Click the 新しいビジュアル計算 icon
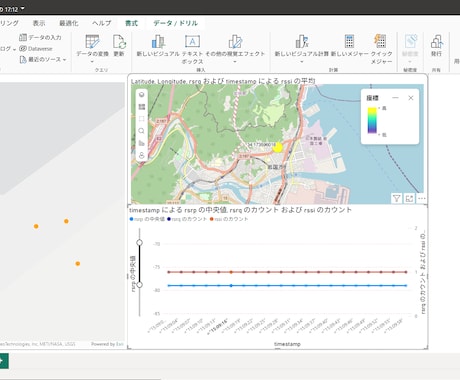Image resolution: width=460 pixels, height=380 pixels. click(x=302, y=42)
